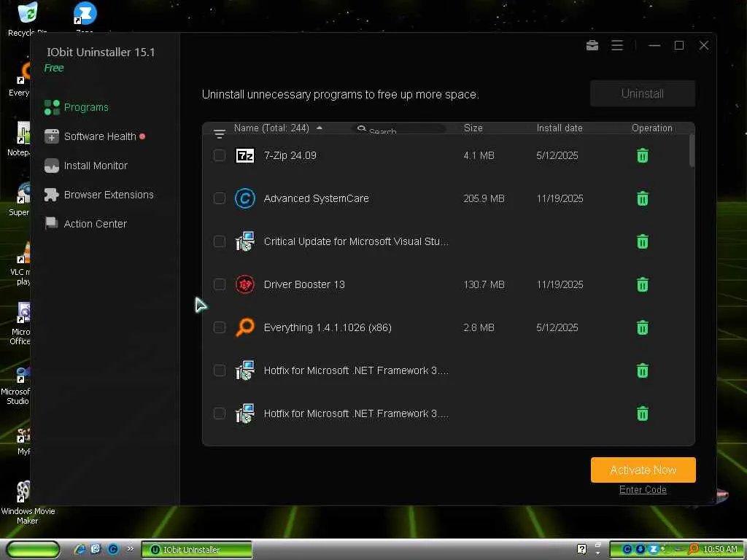747x560 pixels.
Task: Expand hidden quick launch items chevron
Action: coord(130,549)
